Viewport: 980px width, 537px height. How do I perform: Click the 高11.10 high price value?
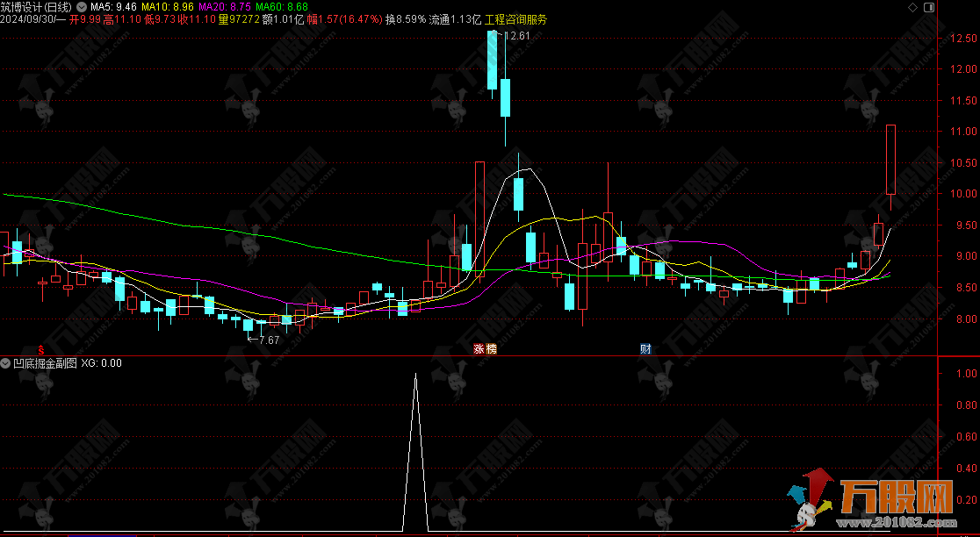click(x=120, y=19)
